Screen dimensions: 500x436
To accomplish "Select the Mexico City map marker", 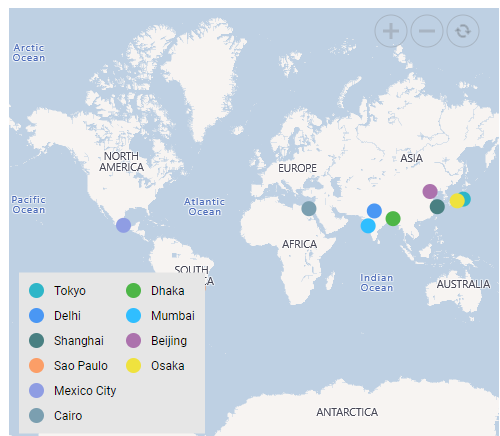I will [x=123, y=225].
